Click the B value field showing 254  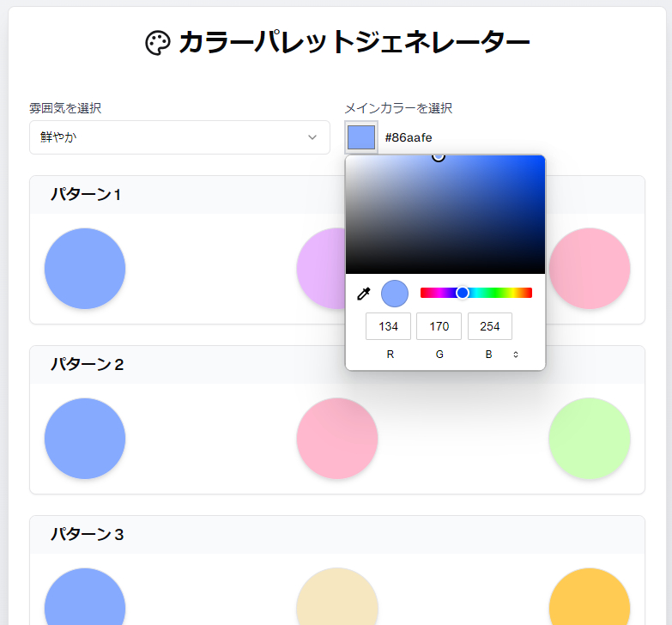pyautogui.click(x=490, y=326)
